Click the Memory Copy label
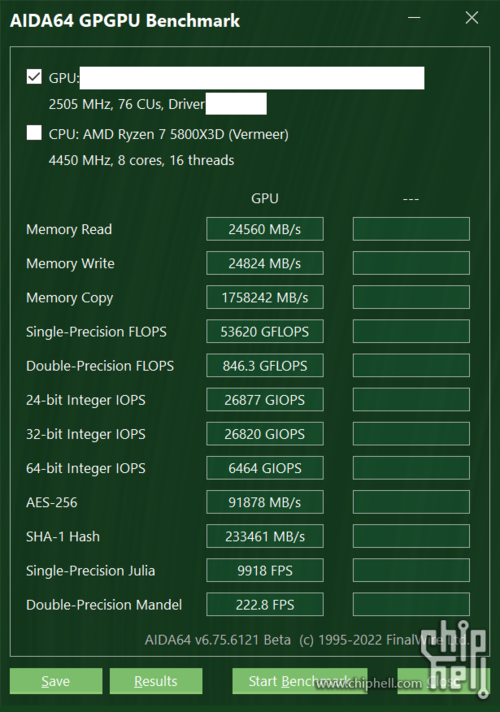The image size is (500, 712). (x=69, y=298)
